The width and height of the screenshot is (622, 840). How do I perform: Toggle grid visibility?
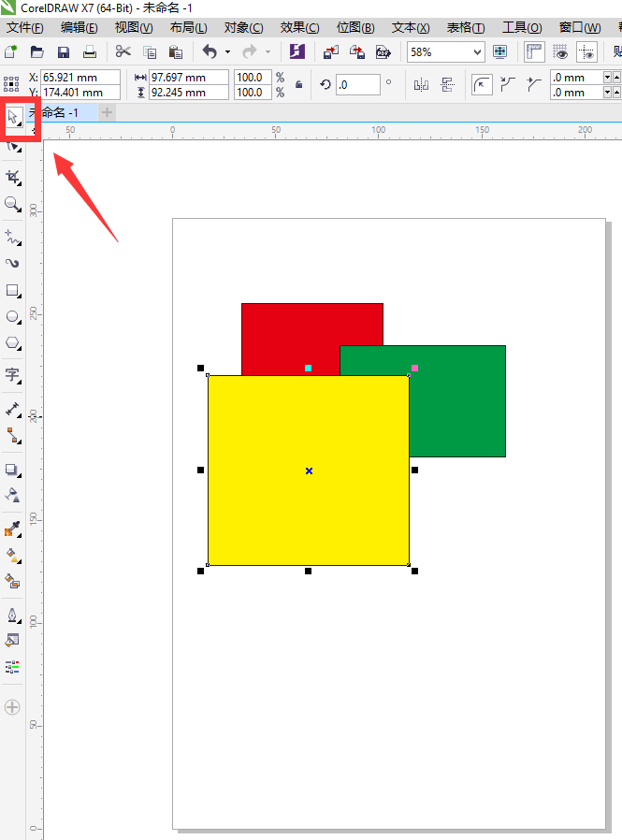click(x=560, y=52)
